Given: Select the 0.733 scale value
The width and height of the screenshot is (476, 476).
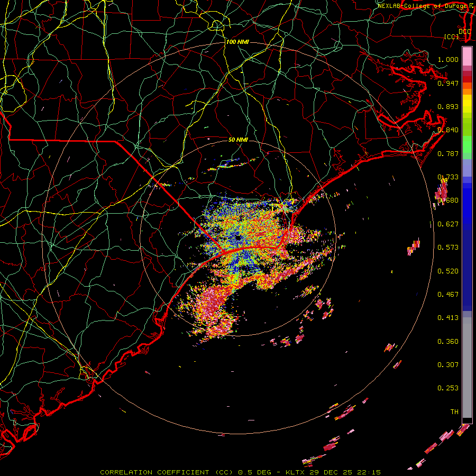Looking at the screenshot, I should tap(448, 177).
